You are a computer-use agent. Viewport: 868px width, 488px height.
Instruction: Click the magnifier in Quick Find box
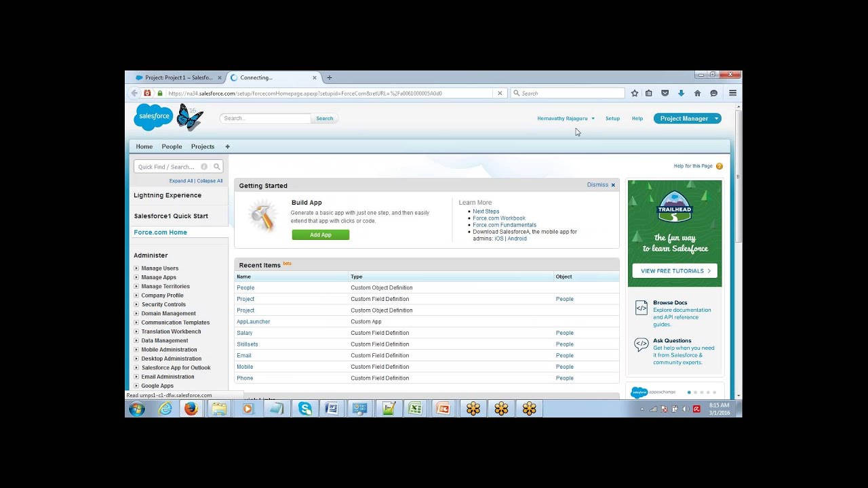(x=217, y=167)
